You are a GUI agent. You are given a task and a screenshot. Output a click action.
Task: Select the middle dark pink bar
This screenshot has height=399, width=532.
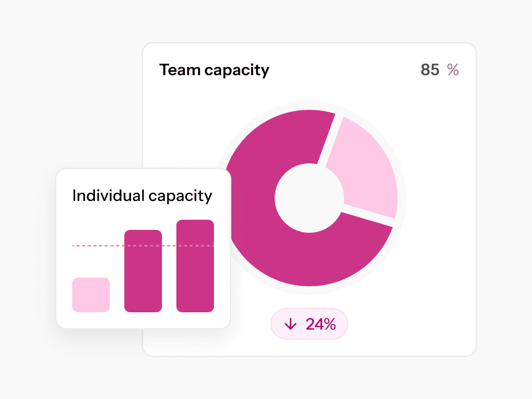[x=143, y=279]
